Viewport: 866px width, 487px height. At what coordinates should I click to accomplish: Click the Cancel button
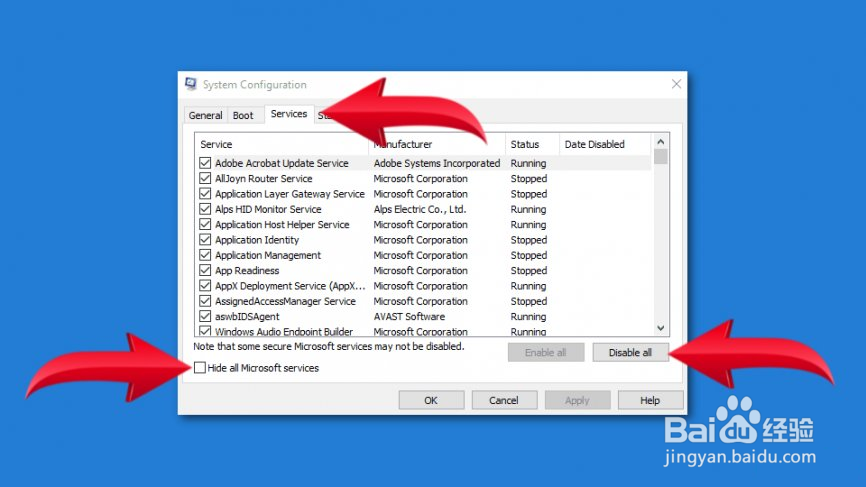coord(504,400)
